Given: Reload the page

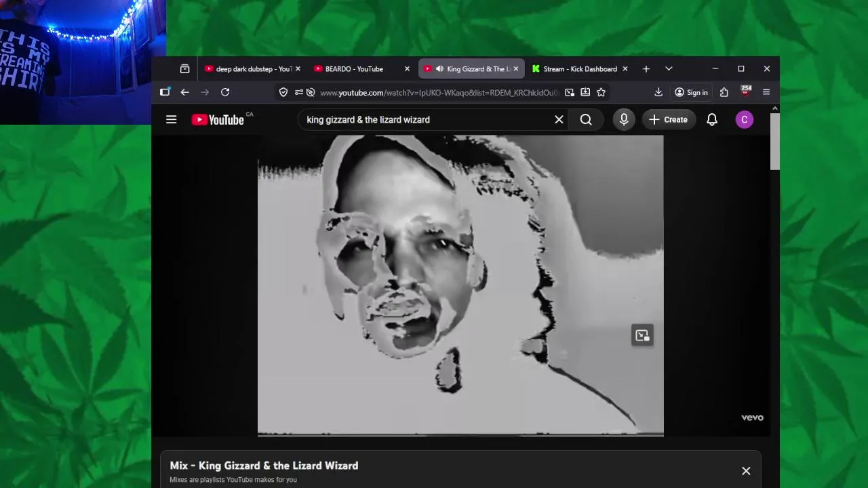Looking at the screenshot, I should click(x=225, y=92).
